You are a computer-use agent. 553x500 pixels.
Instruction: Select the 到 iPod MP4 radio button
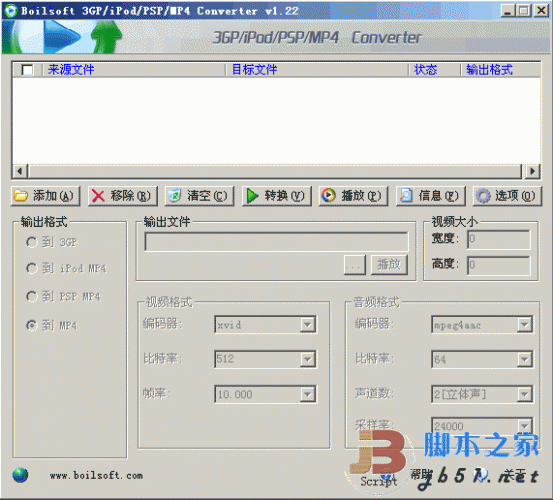coord(32,268)
